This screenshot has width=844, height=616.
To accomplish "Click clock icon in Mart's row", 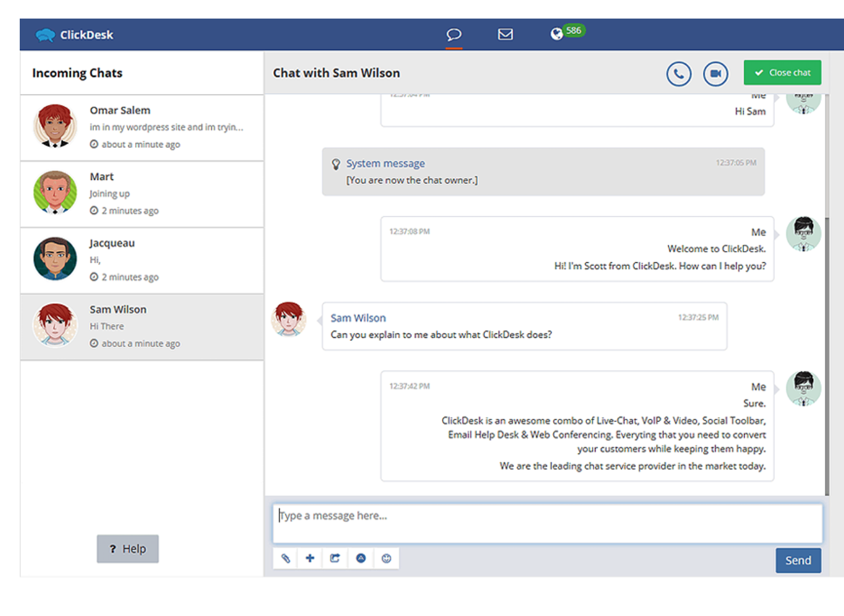I will (x=94, y=211).
